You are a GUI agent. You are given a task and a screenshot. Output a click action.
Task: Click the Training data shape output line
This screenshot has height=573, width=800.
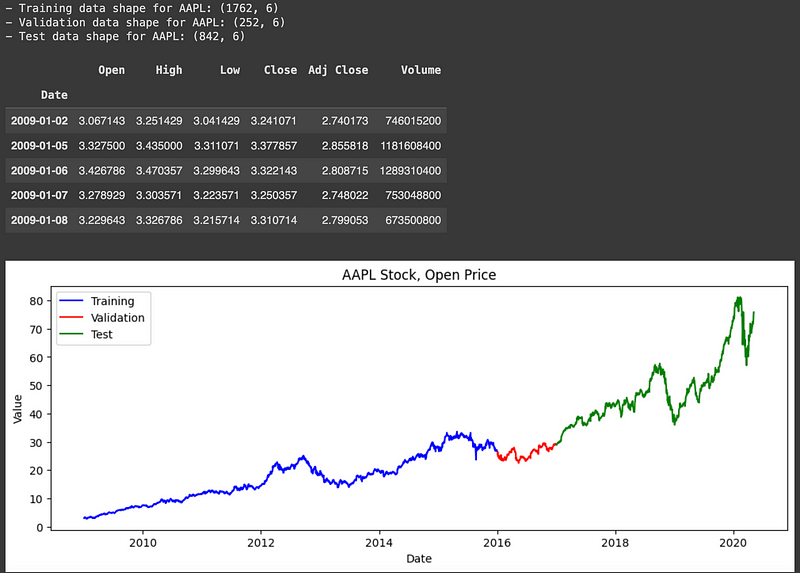pos(142,8)
